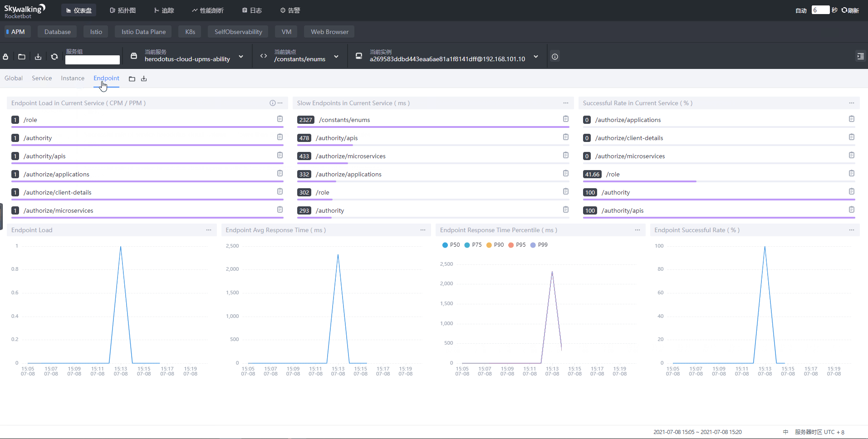868x439 pixels.
Task: Expand the 当前服务 service dropdown
Action: click(x=241, y=57)
